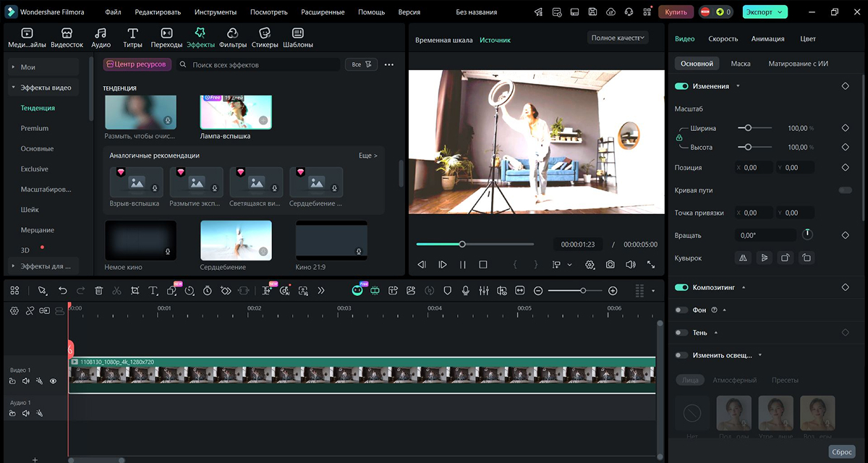Click the undo arrow in timeline toolbar
This screenshot has height=463, width=868.
click(63, 291)
